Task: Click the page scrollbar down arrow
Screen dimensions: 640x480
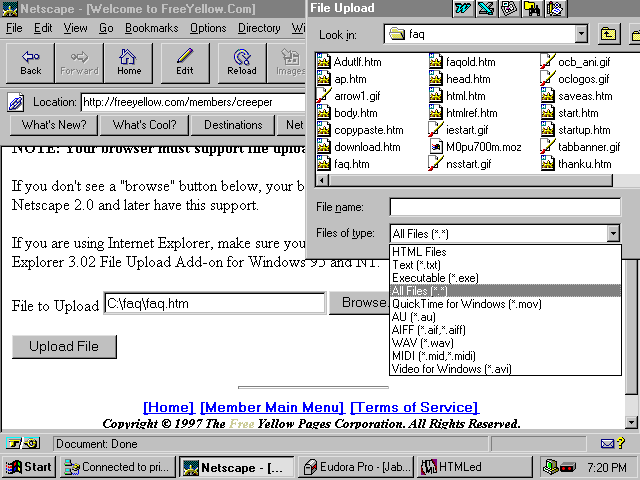Action: tap(631, 422)
